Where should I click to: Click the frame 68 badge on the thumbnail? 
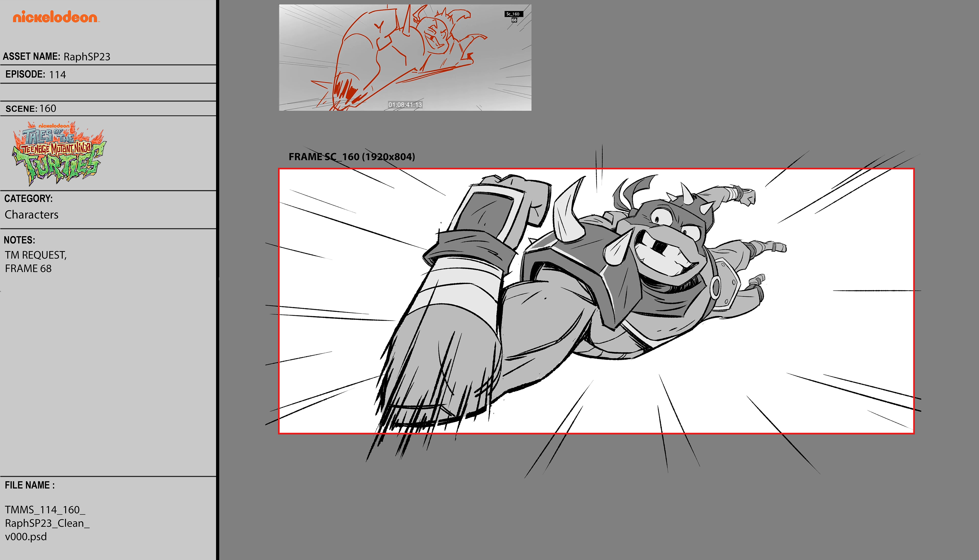(x=514, y=20)
